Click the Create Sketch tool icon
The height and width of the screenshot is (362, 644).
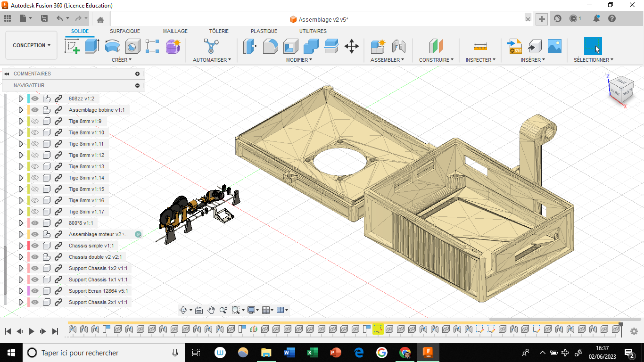click(x=72, y=46)
